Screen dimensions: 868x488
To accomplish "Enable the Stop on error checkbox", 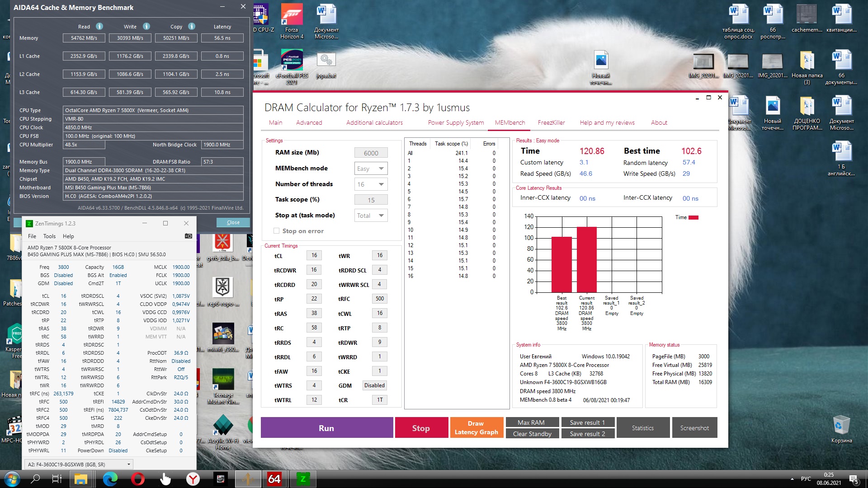I will pos(276,231).
